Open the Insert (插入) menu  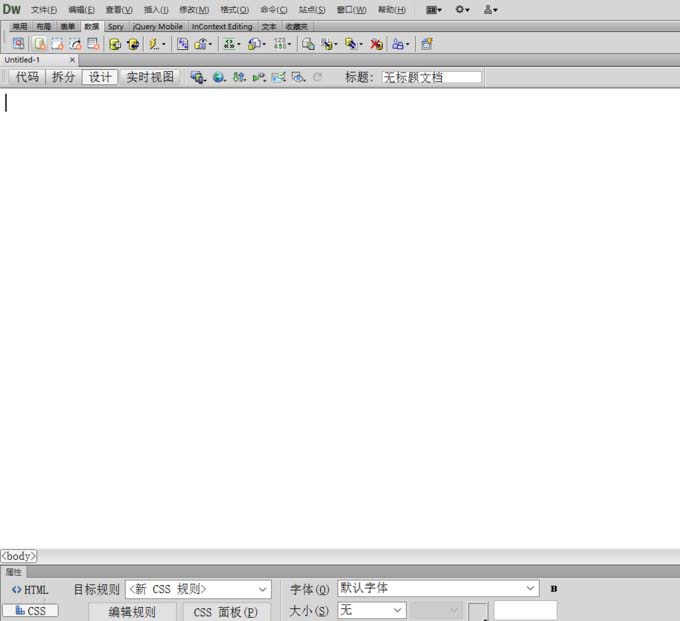pyautogui.click(x=156, y=10)
